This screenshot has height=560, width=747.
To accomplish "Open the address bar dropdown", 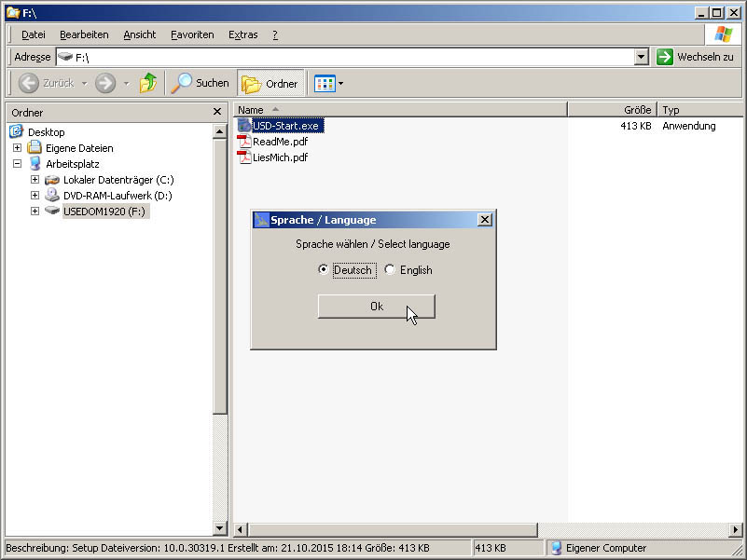I will coord(641,57).
